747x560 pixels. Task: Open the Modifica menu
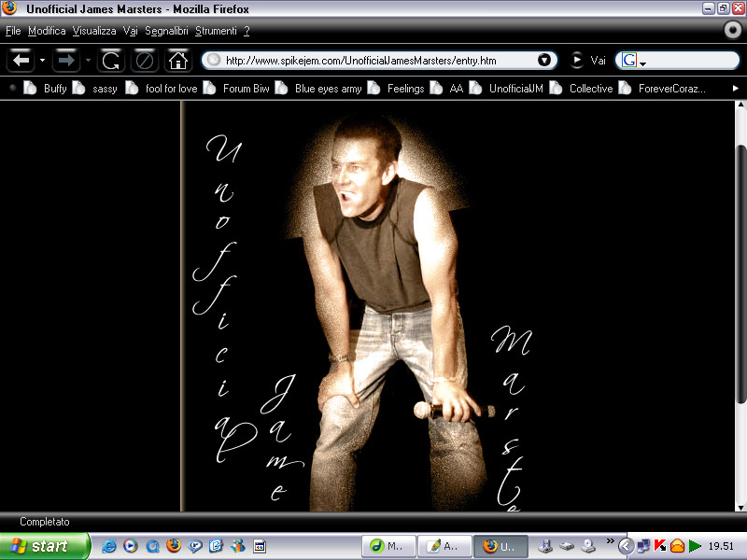(47, 31)
